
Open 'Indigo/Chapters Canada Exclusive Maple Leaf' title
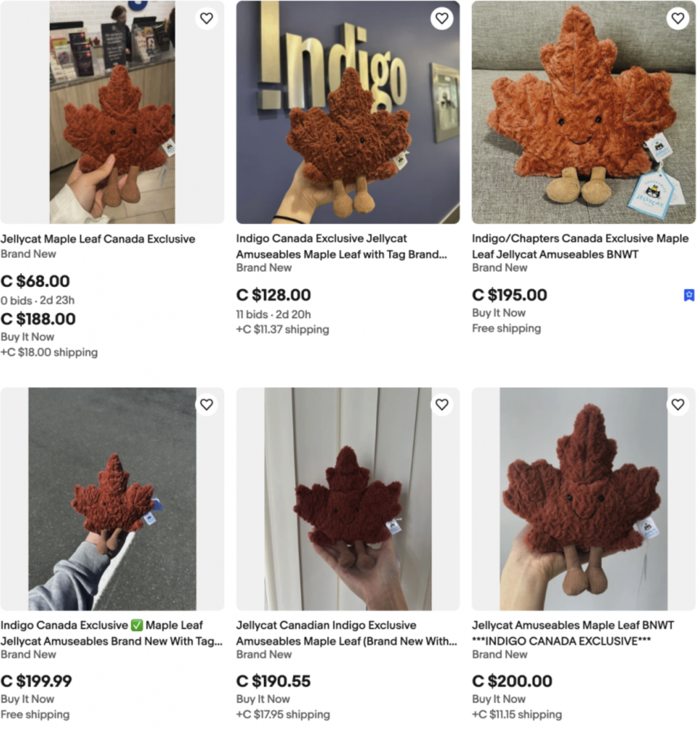(580, 247)
